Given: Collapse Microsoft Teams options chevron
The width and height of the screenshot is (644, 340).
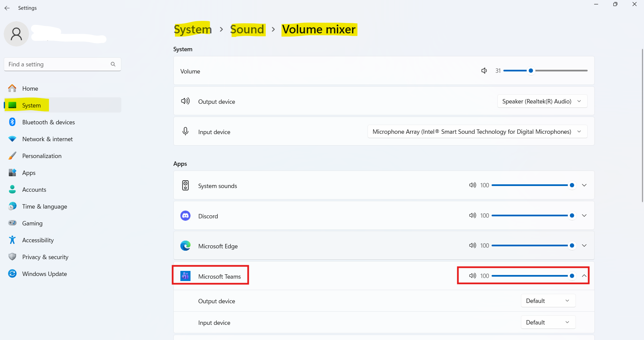Looking at the screenshot, I should pyautogui.click(x=584, y=276).
